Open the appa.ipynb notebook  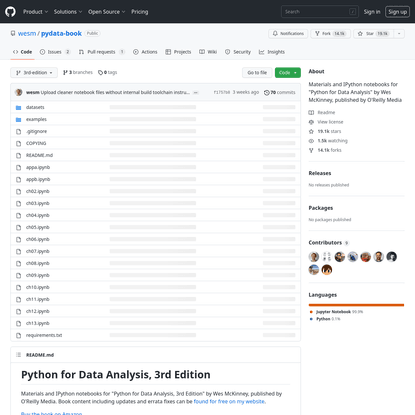pos(38,167)
